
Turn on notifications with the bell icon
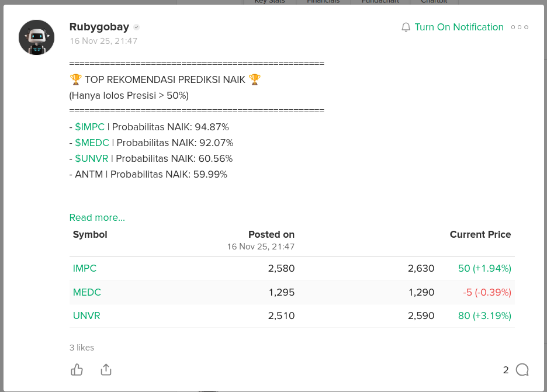pyautogui.click(x=406, y=27)
